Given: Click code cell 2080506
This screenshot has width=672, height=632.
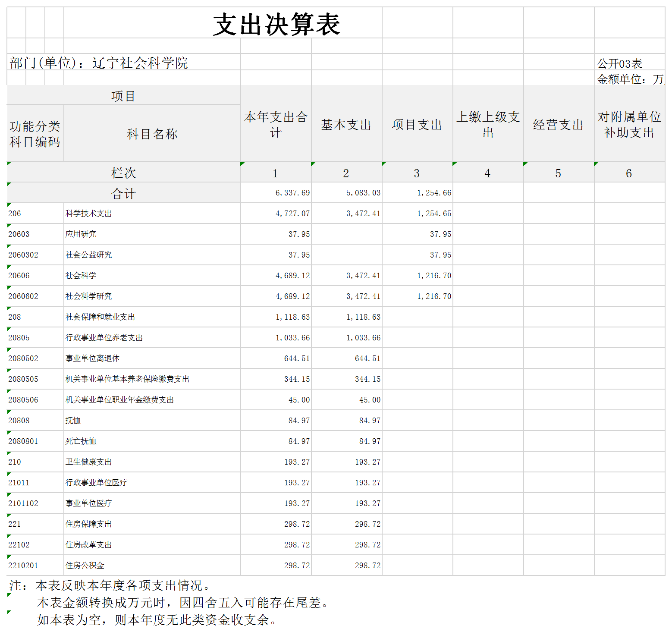Looking at the screenshot, I should (35, 400).
